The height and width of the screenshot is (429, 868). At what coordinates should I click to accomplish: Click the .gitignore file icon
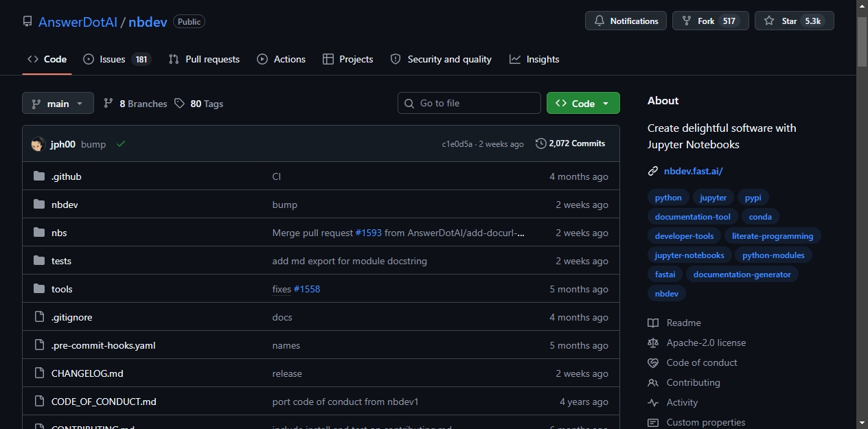pos(39,317)
